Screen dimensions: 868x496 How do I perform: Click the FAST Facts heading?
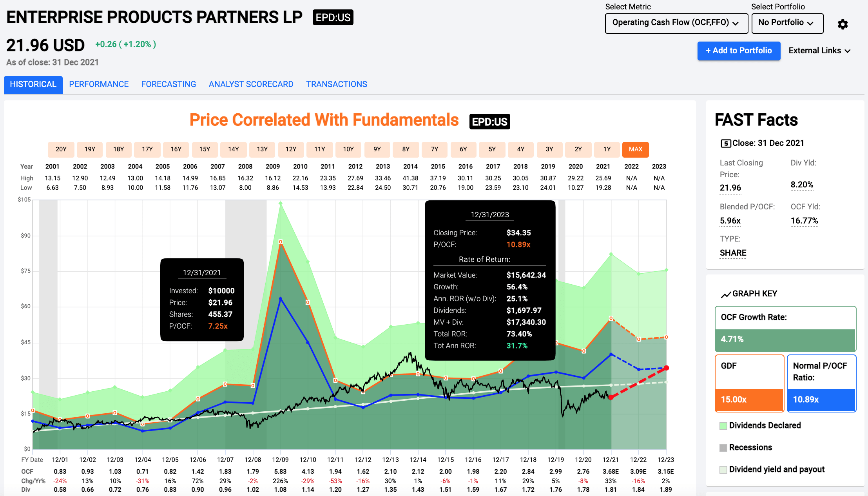[756, 120]
